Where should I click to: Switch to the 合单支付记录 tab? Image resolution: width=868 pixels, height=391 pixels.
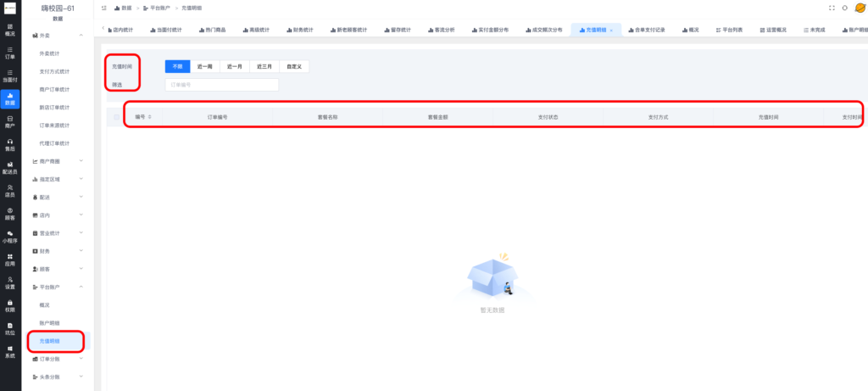click(x=647, y=30)
